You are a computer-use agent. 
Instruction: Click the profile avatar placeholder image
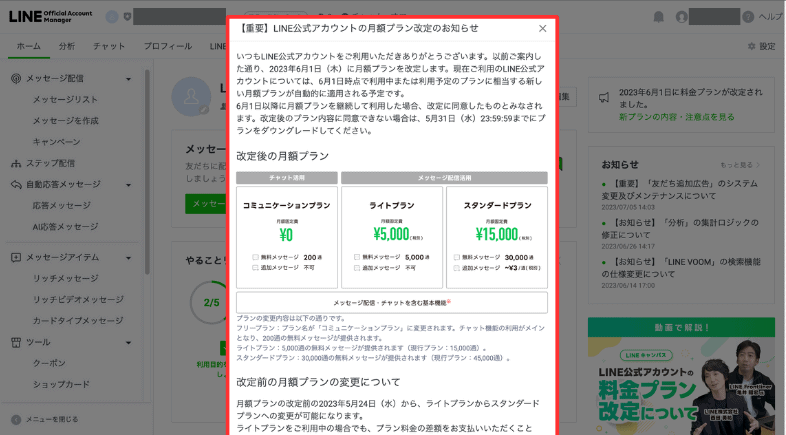pos(191,97)
